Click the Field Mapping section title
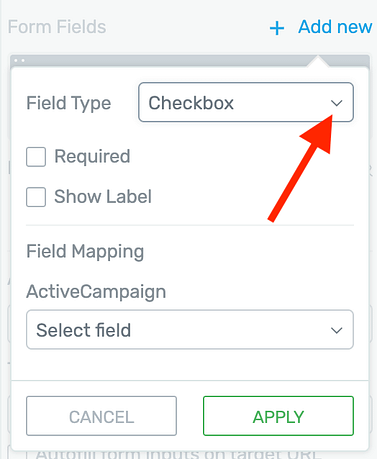Screen dimensions: 377x459 85,252
